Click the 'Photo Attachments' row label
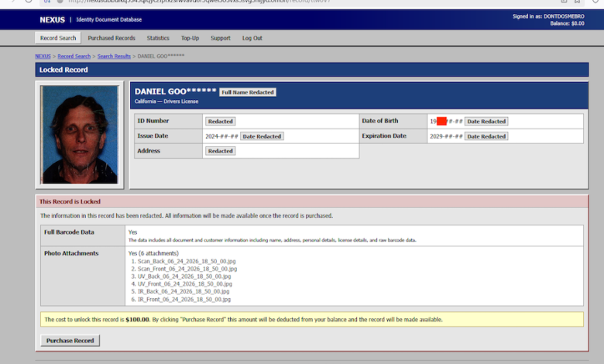This screenshot has width=604, height=364. pyautogui.click(x=71, y=253)
